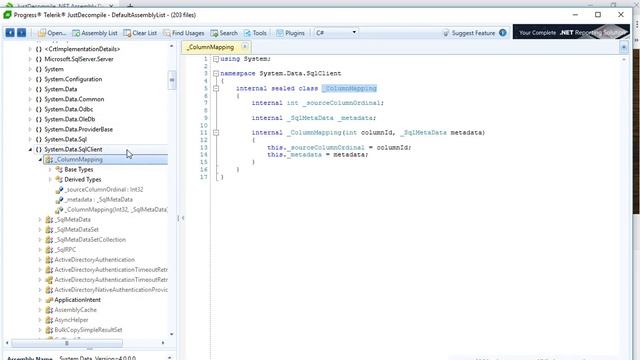Click the tree horizontal scrollbar thumb

(67, 343)
